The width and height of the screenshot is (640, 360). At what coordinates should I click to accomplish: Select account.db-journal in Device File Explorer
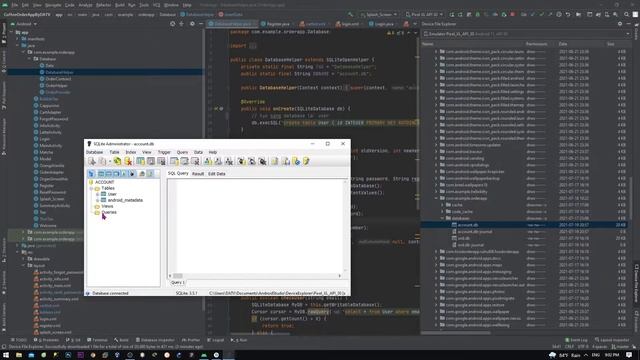click(x=475, y=231)
